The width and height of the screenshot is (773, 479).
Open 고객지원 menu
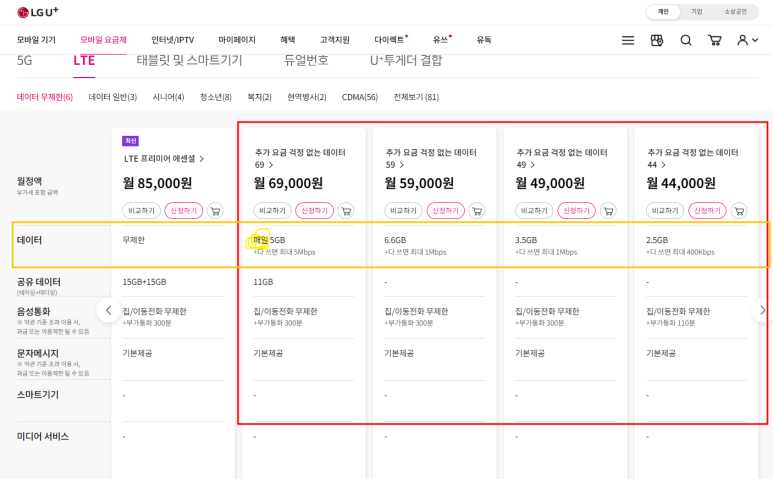coord(334,40)
